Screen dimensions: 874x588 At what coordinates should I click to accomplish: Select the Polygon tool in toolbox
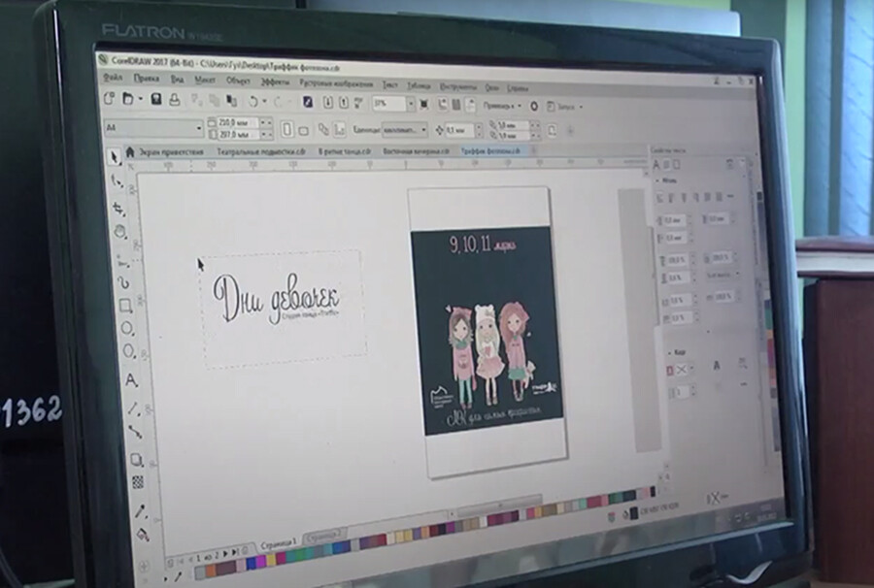129,351
